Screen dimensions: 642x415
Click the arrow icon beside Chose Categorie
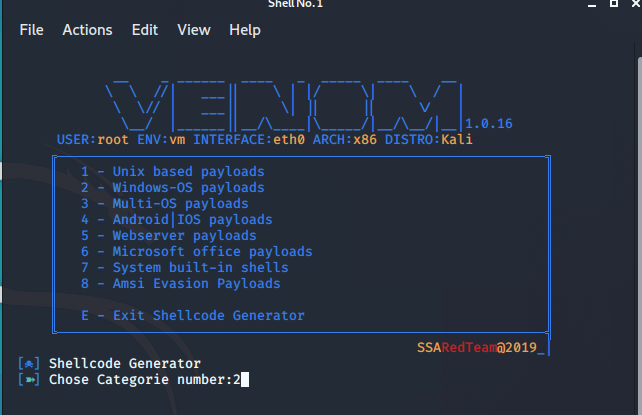click(x=29, y=379)
